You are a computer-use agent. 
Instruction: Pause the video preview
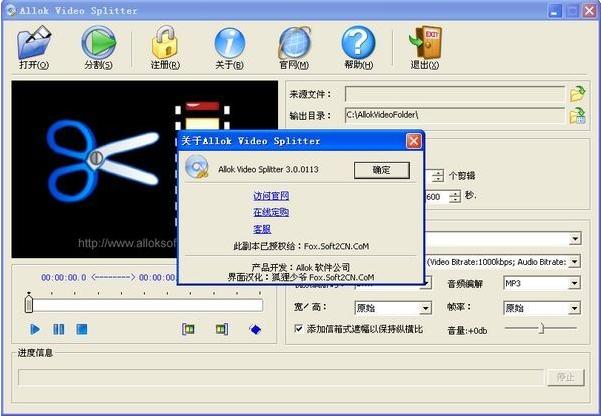59,329
